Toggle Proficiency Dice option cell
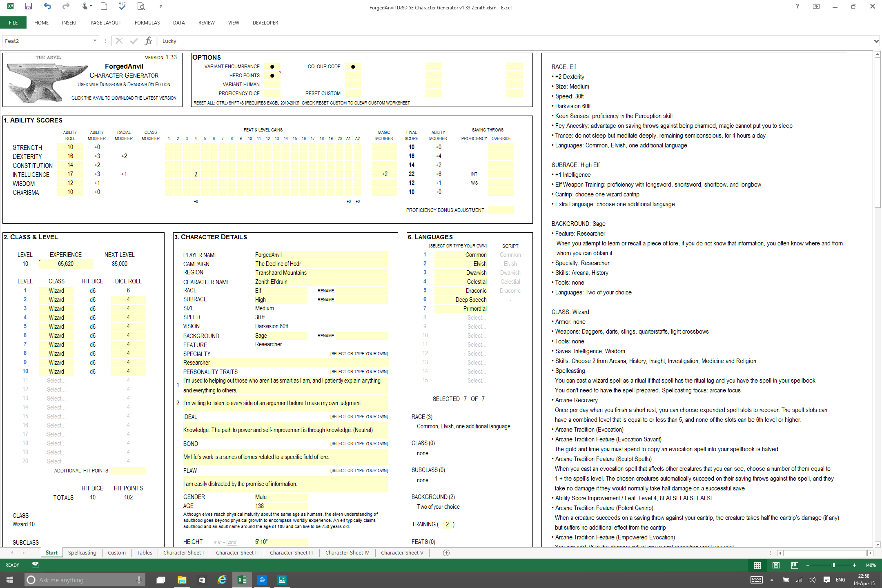Screen dimensions: 882x588 point(272,94)
